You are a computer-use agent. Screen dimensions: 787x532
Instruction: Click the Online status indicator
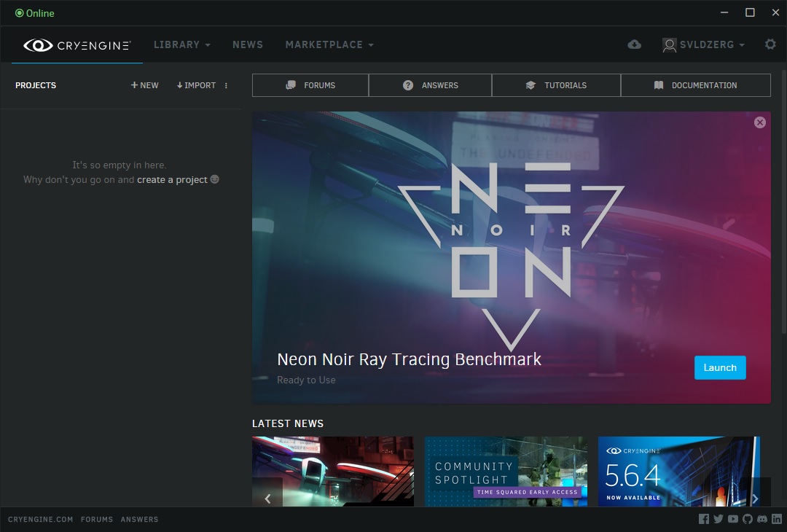click(35, 13)
